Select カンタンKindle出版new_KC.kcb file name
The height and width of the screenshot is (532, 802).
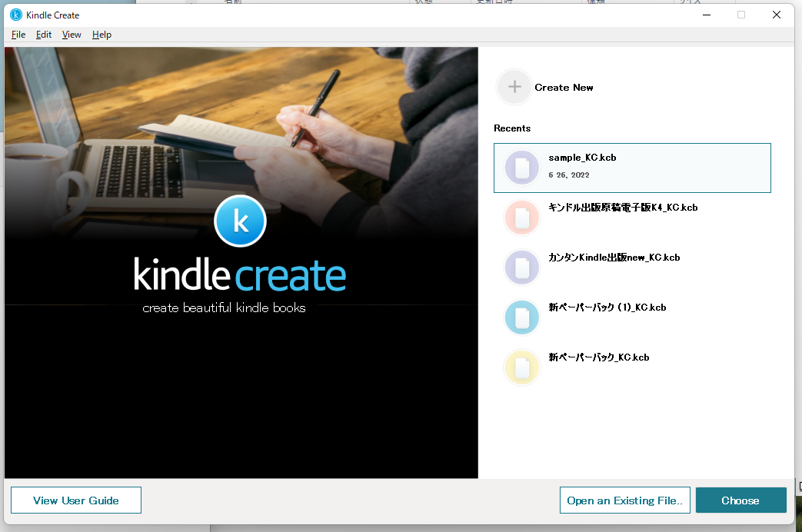[x=614, y=258]
